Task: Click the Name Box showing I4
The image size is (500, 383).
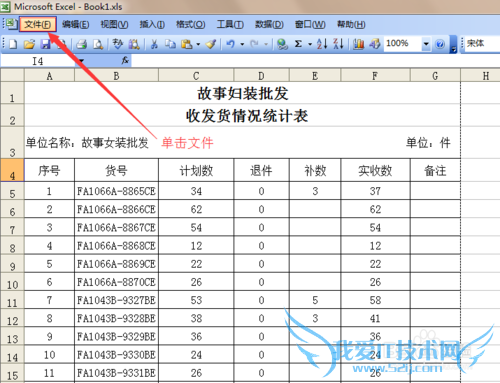Action: point(38,61)
